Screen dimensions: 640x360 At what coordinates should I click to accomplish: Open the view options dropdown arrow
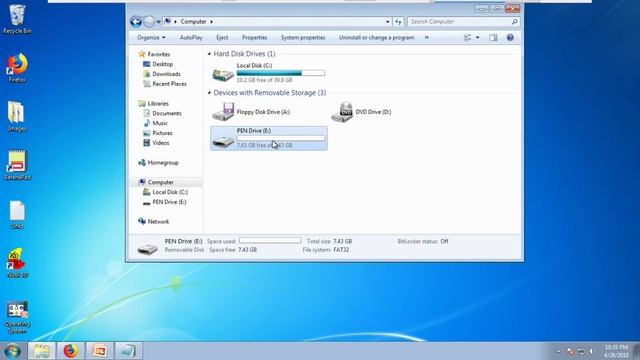pos(478,38)
